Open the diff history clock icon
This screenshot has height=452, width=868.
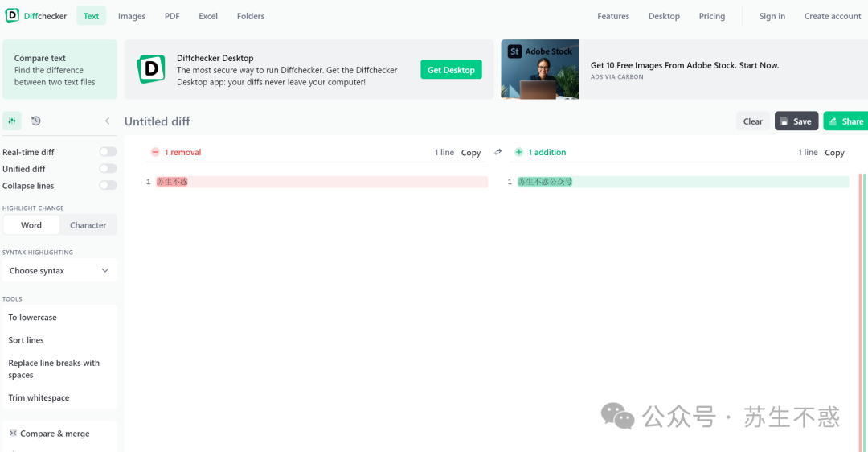coord(36,121)
